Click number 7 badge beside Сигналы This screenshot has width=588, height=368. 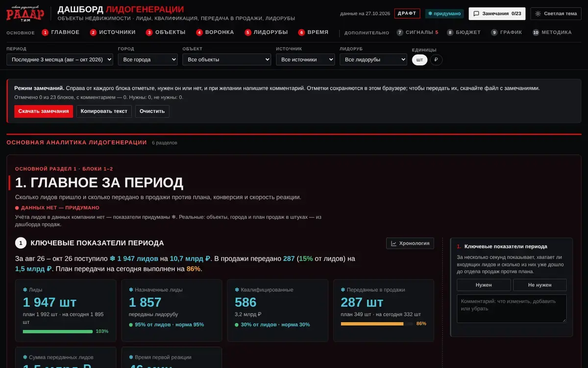click(400, 32)
